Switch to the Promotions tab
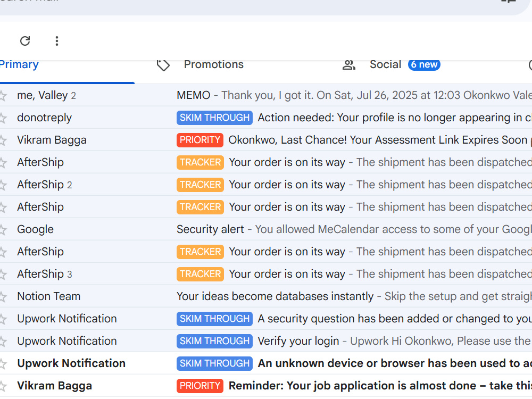 (214, 64)
